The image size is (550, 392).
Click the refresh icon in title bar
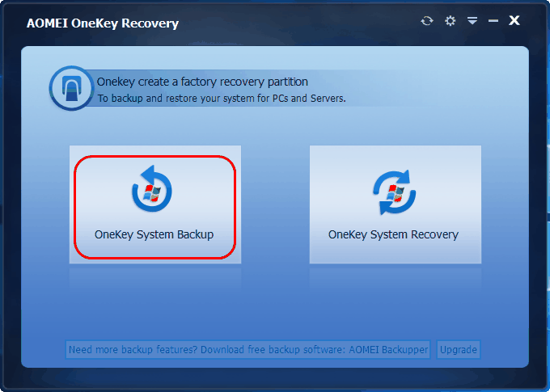pyautogui.click(x=427, y=21)
